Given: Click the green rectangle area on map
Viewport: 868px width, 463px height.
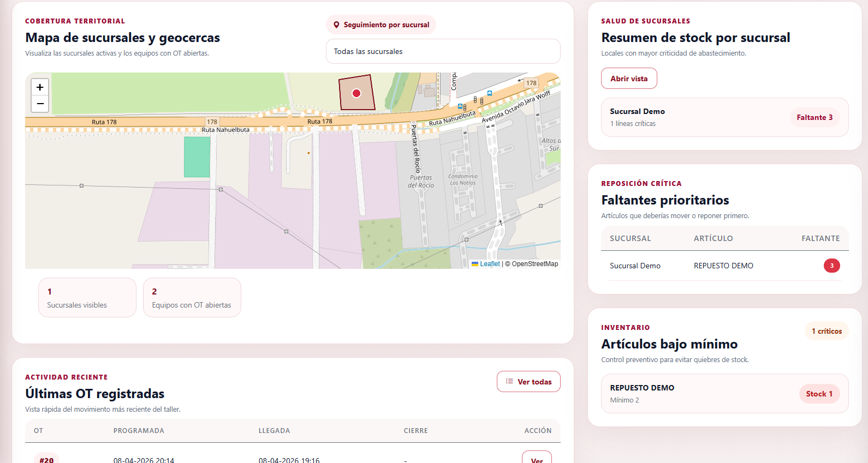Looking at the screenshot, I should point(197,157).
